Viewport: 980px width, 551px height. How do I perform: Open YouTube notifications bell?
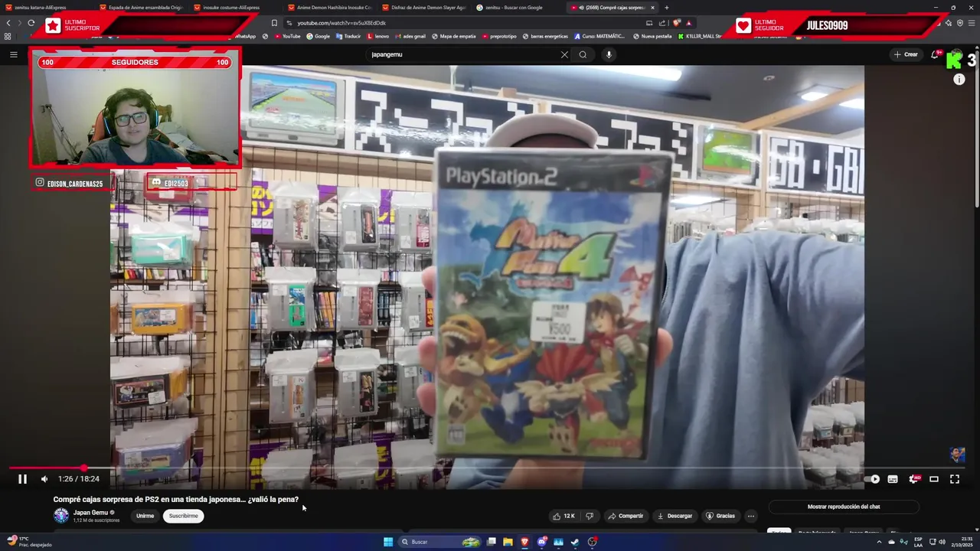[x=935, y=54]
